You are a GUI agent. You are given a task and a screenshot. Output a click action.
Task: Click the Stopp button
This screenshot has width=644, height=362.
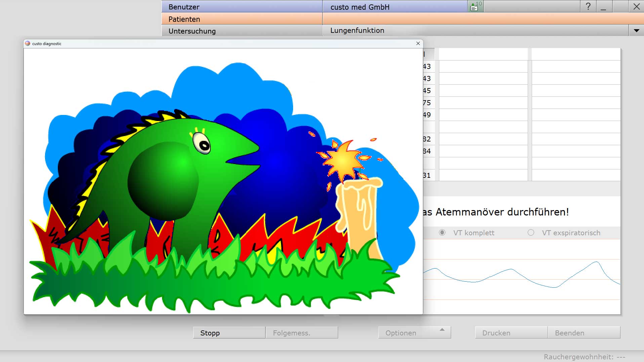[x=229, y=333]
